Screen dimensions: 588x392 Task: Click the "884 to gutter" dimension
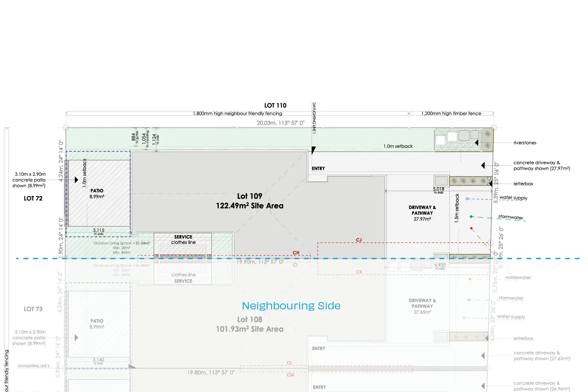(x=135, y=138)
